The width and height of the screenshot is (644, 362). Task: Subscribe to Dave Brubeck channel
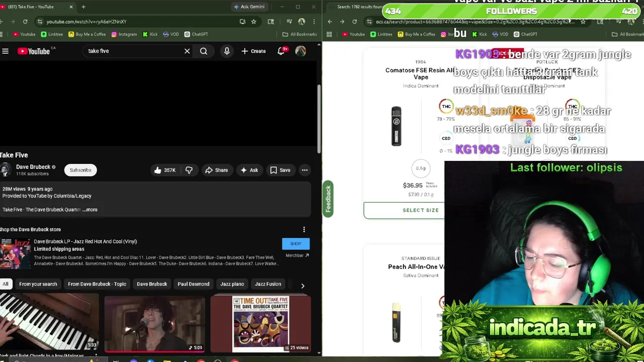coord(80,170)
